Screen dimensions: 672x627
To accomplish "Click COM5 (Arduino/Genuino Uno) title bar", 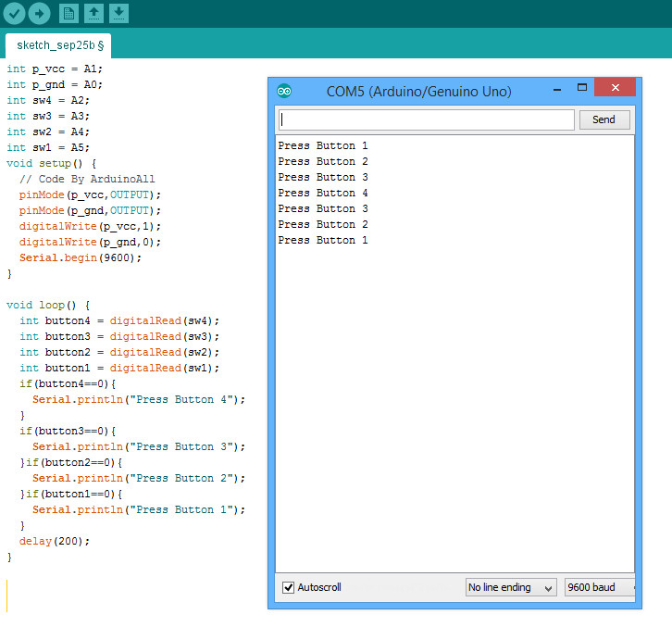I will click(418, 92).
